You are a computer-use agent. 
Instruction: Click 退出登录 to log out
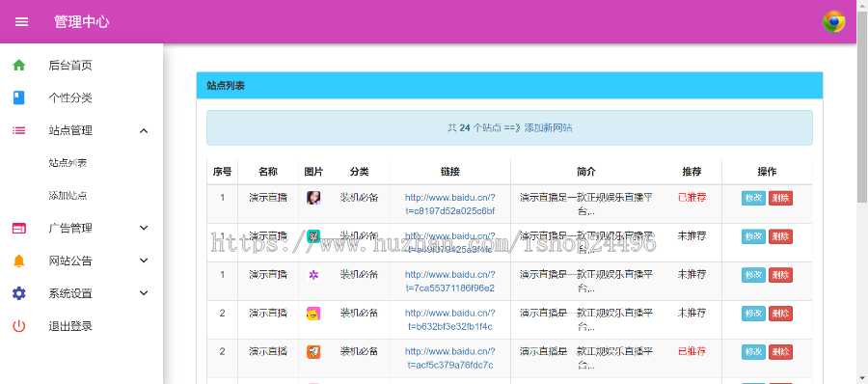(x=70, y=326)
